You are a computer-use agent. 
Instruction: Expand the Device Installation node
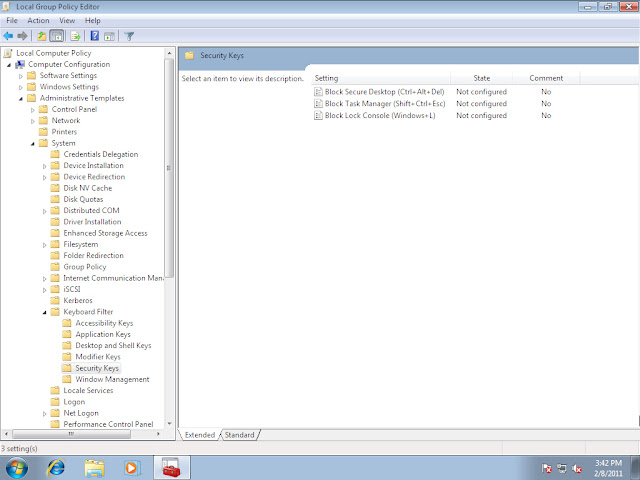coord(44,166)
